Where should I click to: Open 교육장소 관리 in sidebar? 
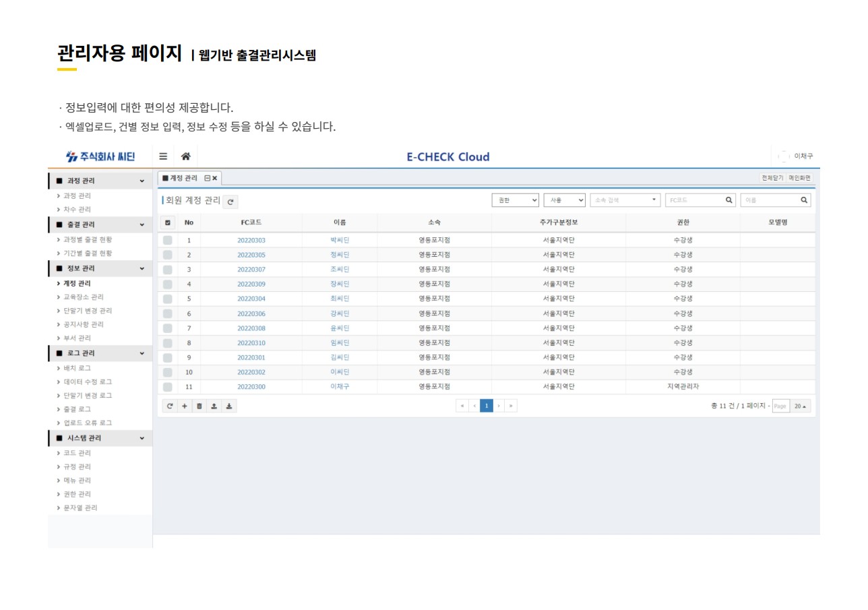[84, 297]
